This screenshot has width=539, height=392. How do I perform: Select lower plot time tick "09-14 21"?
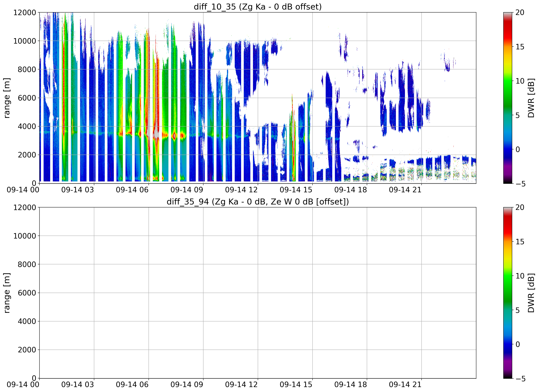[405, 385]
